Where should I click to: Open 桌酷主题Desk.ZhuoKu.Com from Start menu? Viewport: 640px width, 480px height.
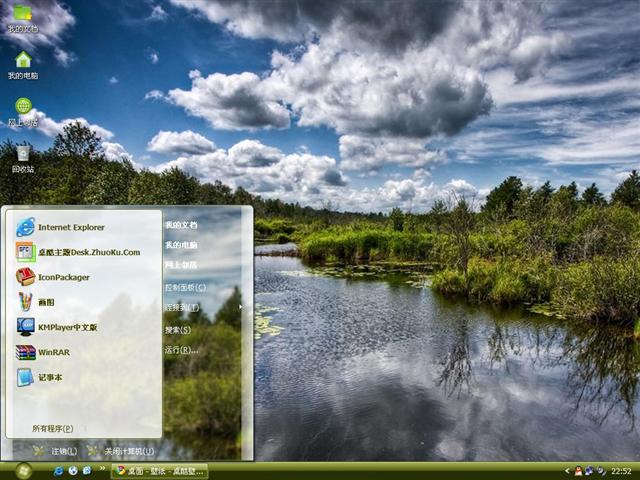(x=78, y=252)
